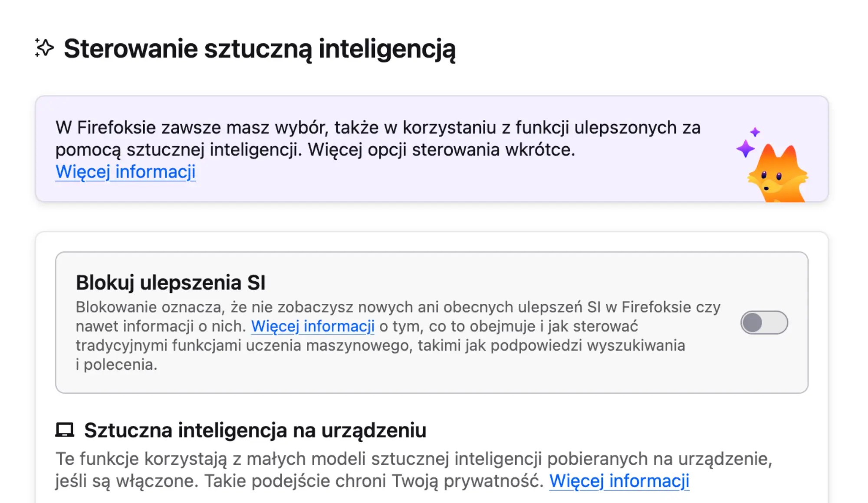Click 'Więcej informacji' link about privacy protection
The image size is (868, 503).
(x=619, y=481)
